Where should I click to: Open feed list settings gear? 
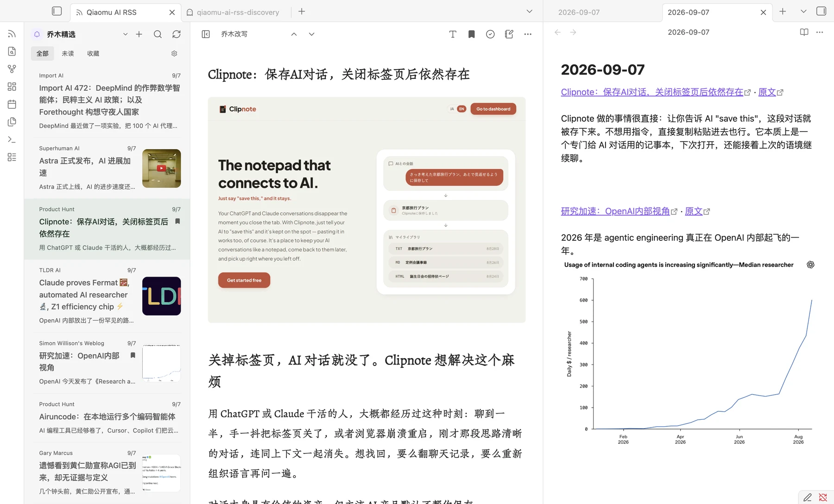coord(174,54)
